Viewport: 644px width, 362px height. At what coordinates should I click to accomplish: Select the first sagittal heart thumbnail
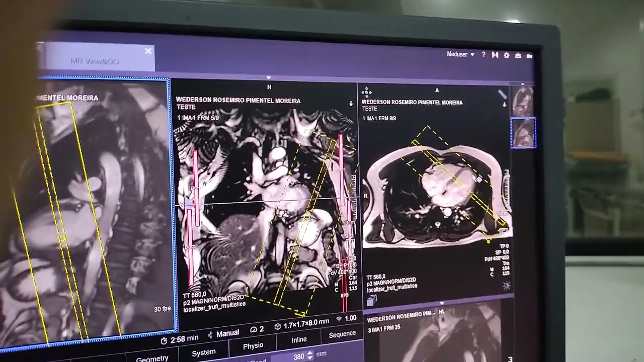pos(523,101)
